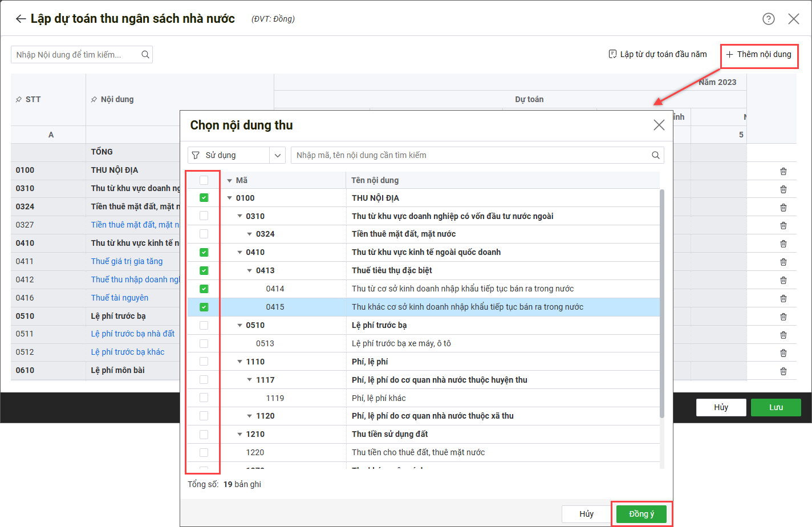Click the trash icon for row 0610
Image resolution: width=812 pixels, height=527 pixels.
click(783, 371)
